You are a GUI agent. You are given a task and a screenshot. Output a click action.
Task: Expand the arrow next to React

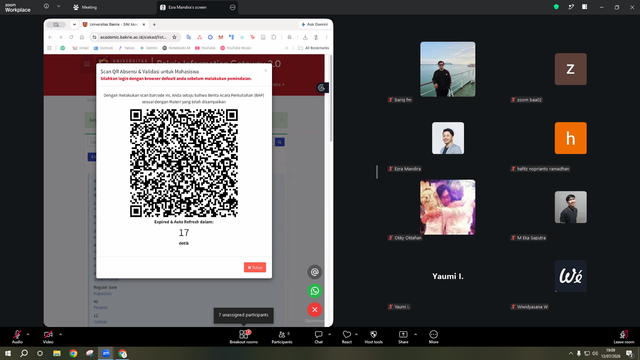tap(356, 334)
